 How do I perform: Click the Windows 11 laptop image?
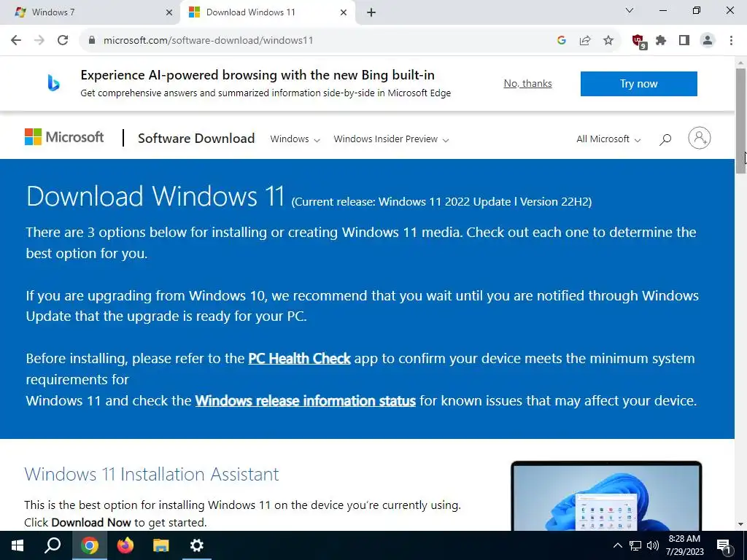606,495
